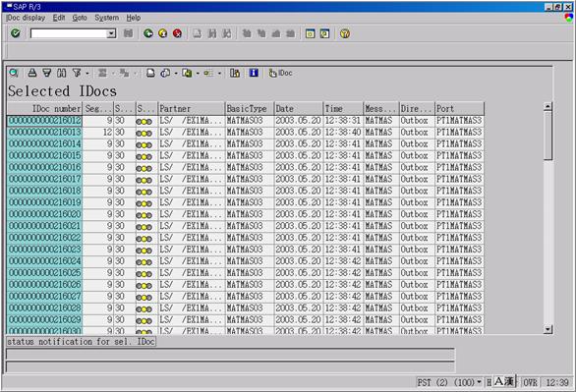Click the Port column header

click(460, 109)
